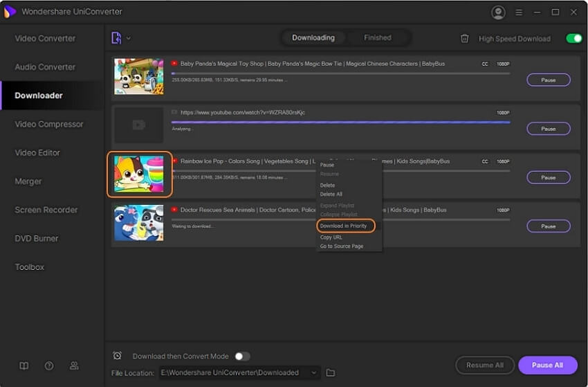
Task: Click the trash delete icon in toolbar
Action: point(465,39)
